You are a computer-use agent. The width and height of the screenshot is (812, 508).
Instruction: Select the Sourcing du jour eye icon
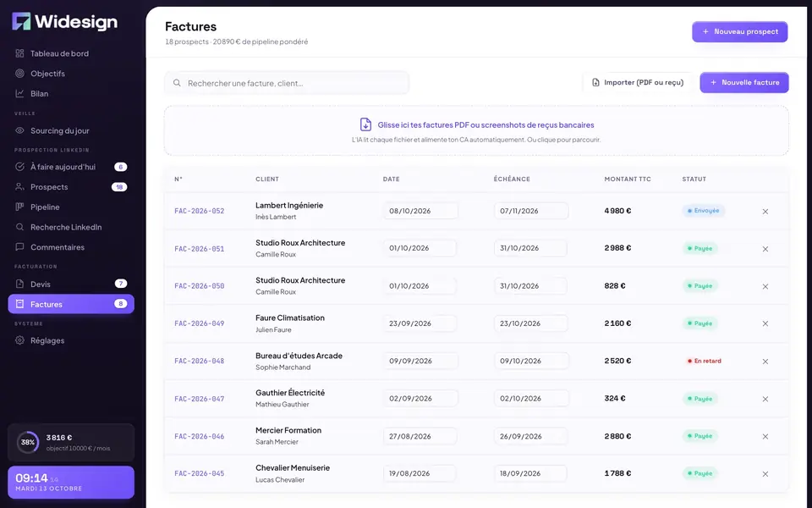[x=19, y=130]
